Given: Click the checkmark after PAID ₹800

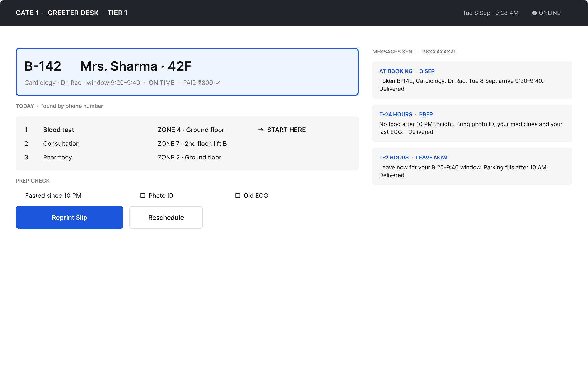Looking at the screenshot, I should coord(218,83).
